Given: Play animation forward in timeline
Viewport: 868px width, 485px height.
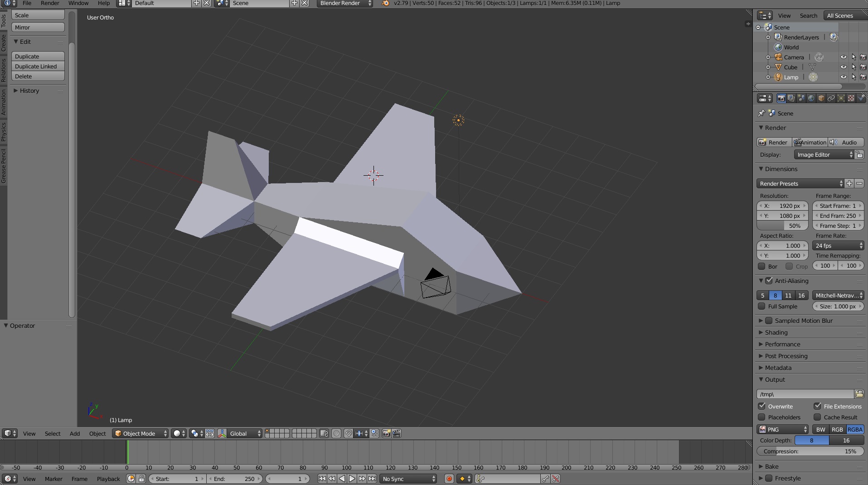Looking at the screenshot, I should pyautogui.click(x=352, y=479).
